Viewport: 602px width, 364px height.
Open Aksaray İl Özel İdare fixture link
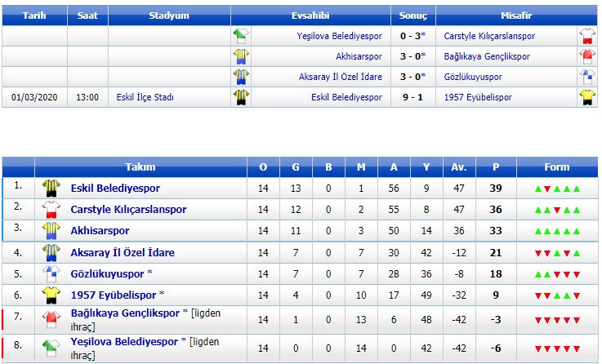[x=341, y=77]
